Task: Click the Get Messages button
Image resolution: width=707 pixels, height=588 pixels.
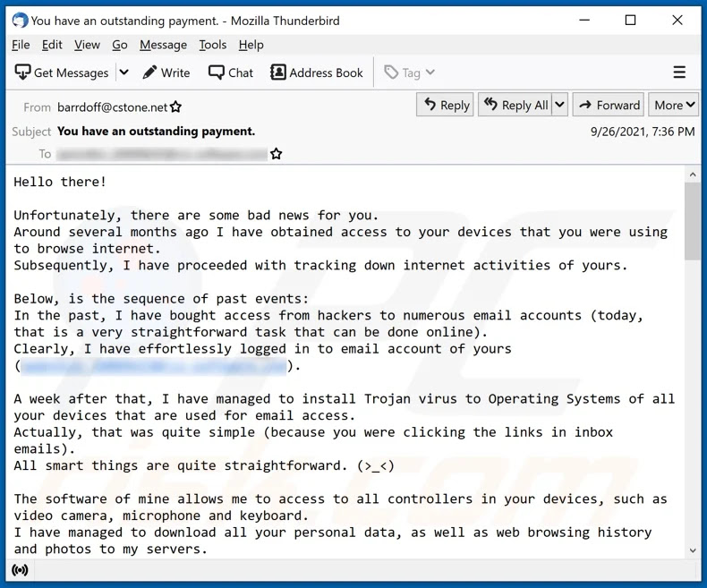Action: point(62,72)
